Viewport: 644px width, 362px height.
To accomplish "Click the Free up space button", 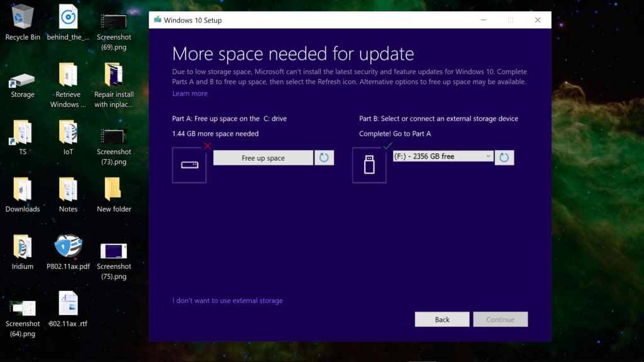I will [x=263, y=158].
